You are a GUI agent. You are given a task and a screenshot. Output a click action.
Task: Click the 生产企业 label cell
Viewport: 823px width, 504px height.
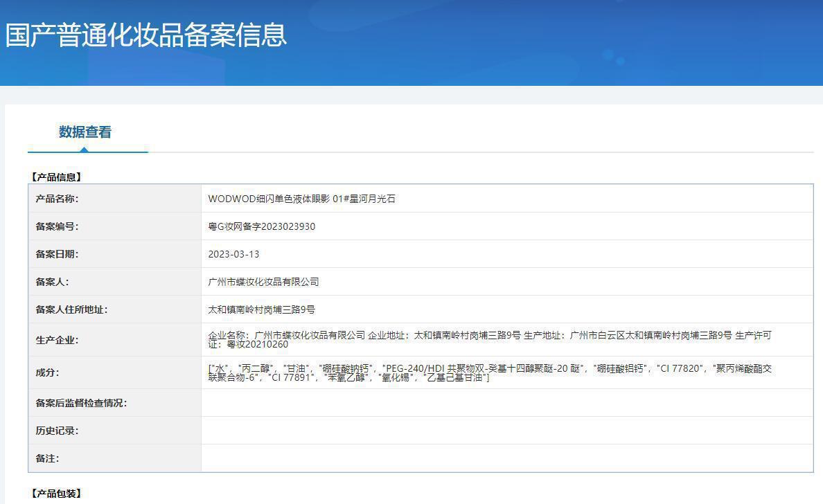click(x=115, y=340)
